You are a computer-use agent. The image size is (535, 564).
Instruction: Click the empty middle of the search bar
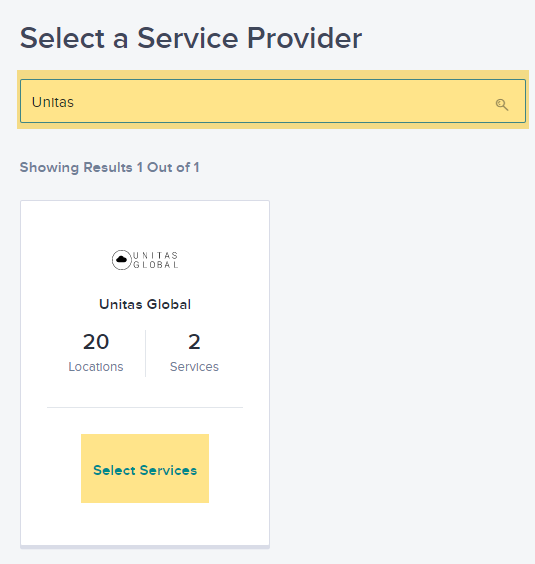[273, 102]
